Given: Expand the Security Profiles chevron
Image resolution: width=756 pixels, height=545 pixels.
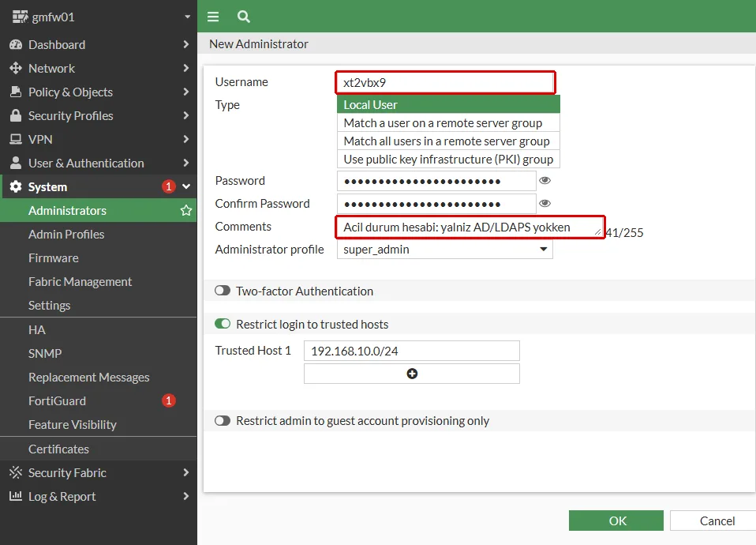Looking at the screenshot, I should point(186,115).
